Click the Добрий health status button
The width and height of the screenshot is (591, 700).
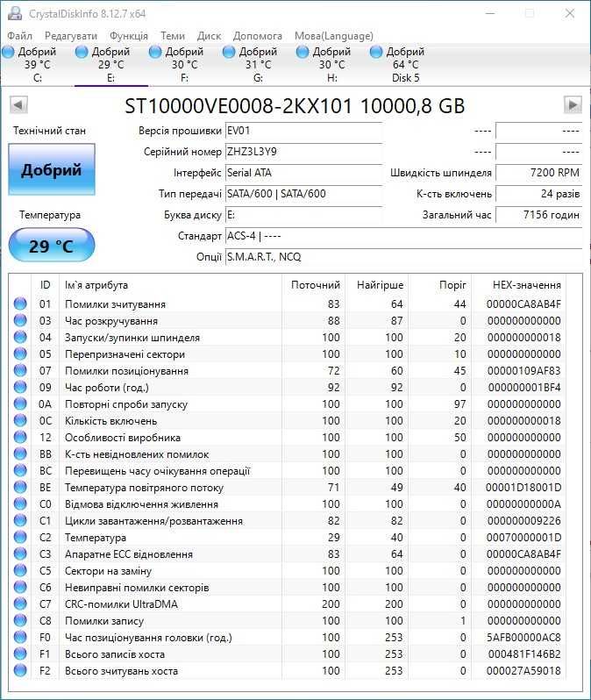click(52, 169)
